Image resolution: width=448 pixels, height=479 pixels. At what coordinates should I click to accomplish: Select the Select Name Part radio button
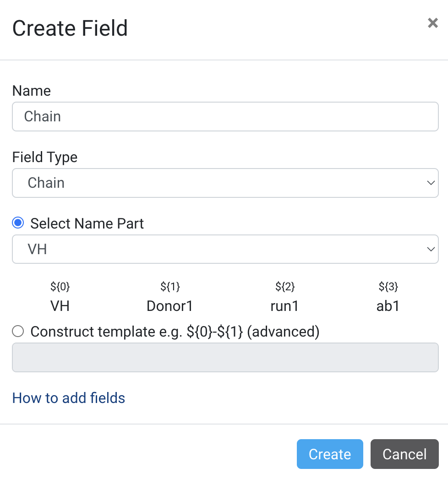point(18,223)
